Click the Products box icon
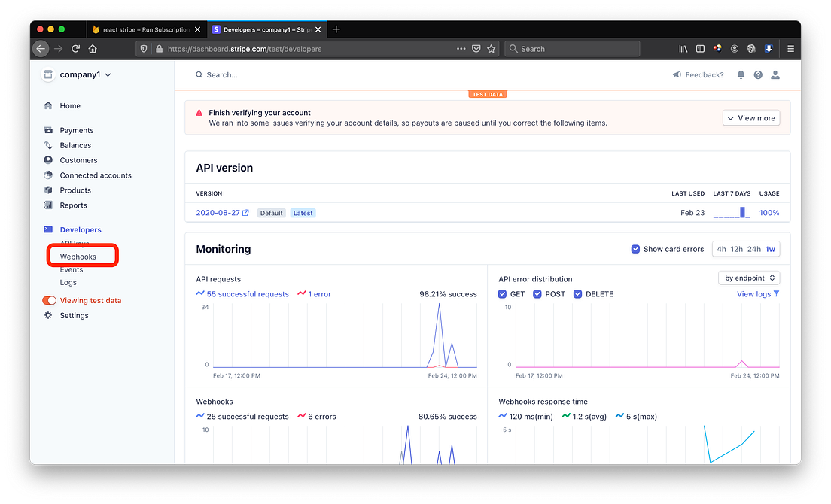Image resolution: width=831 pixels, height=504 pixels. [x=47, y=190]
